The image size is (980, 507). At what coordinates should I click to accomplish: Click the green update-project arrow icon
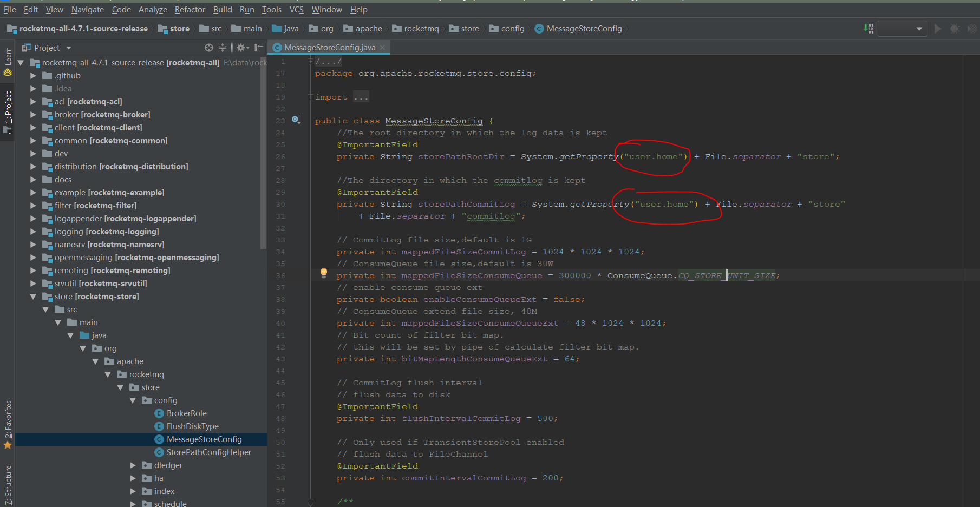coord(866,28)
